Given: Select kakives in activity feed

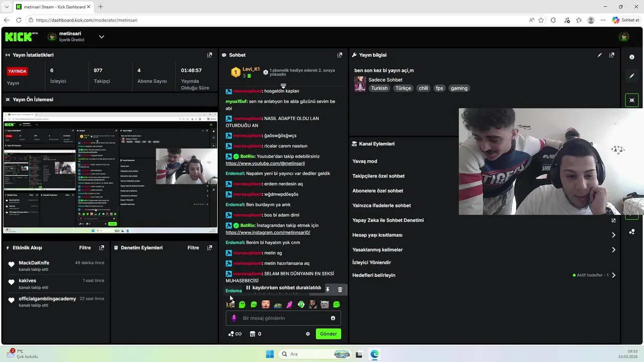Looking at the screenshot, I should (x=27, y=281).
